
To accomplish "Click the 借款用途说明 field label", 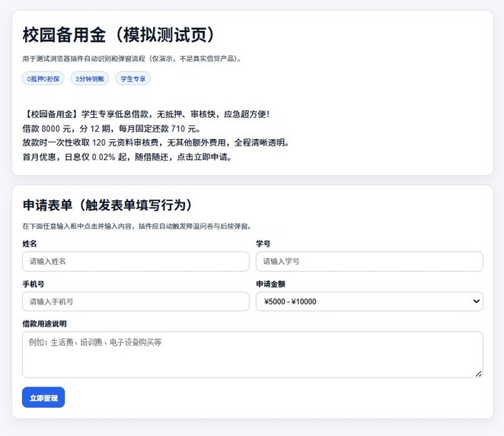I will click(44, 324).
